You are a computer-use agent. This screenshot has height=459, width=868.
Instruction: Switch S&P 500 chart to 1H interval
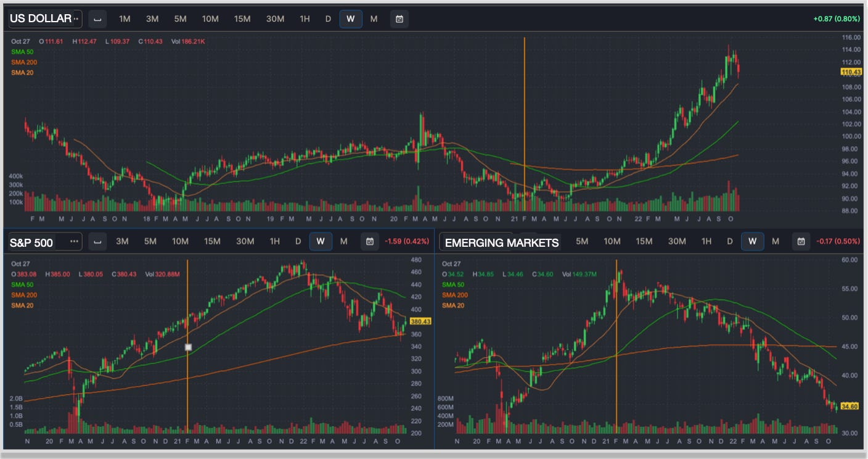pos(275,241)
